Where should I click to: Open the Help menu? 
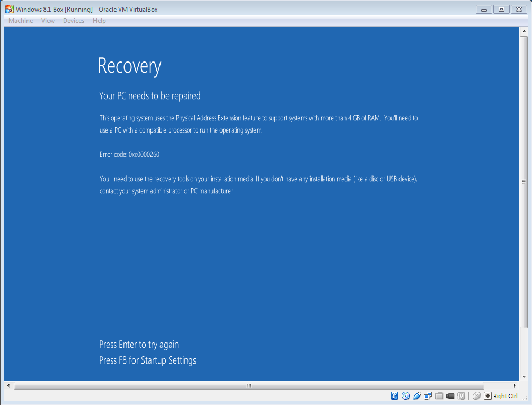[x=99, y=21]
